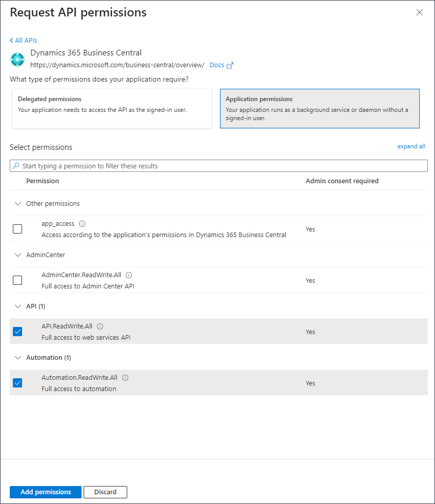Click the Select permissions heading

coord(41,147)
